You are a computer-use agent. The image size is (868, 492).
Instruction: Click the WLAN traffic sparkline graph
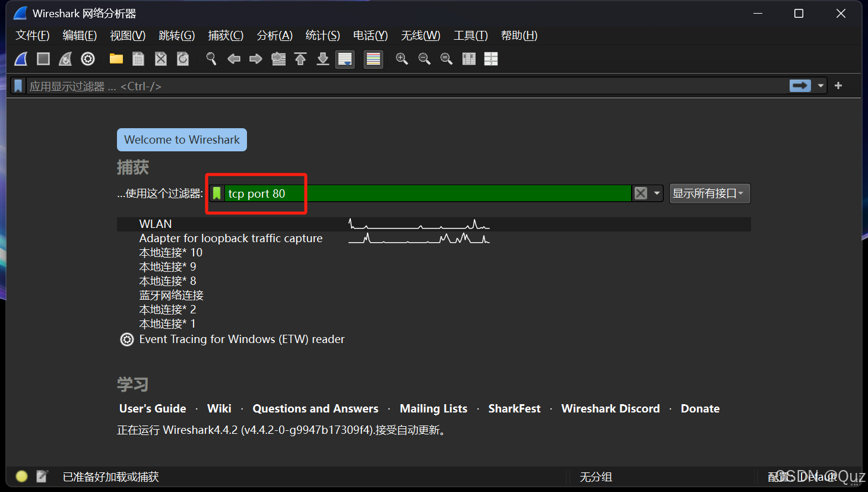419,224
